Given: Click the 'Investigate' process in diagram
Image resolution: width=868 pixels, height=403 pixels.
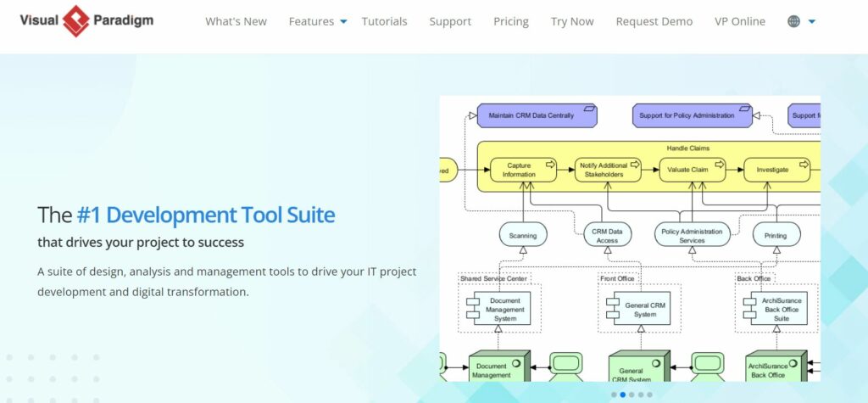Looking at the screenshot, I should [x=776, y=170].
